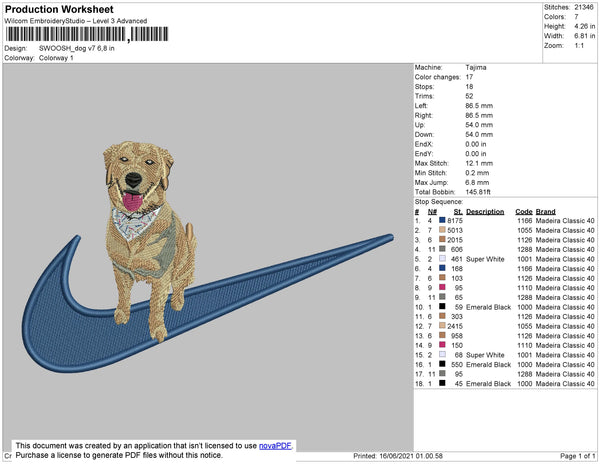Open the novaPDF hyperlink
This screenshot has height=464, width=600.
(x=275, y=446)
